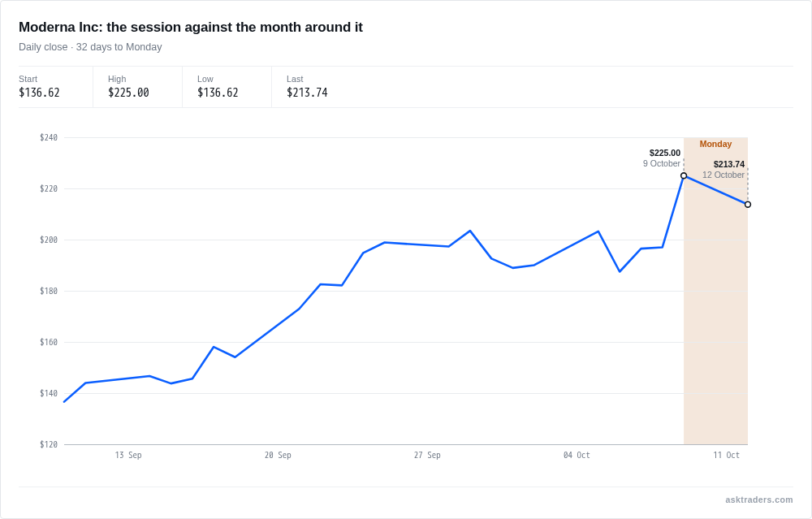Click the '13 Sep' x-axis label

128,455
